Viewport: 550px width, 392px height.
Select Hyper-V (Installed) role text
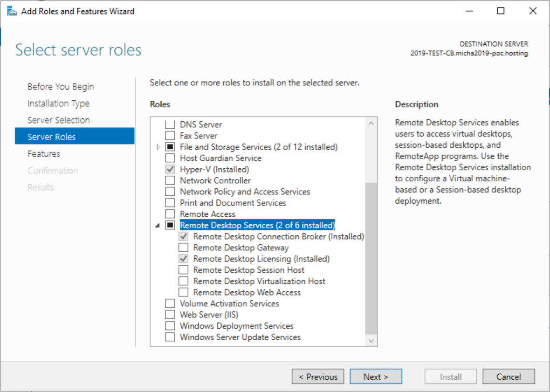[x=214, y=169]
